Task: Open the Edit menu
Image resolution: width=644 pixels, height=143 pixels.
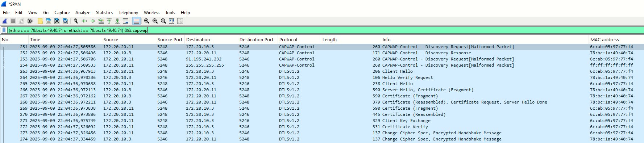Action: tap(19, 12)
